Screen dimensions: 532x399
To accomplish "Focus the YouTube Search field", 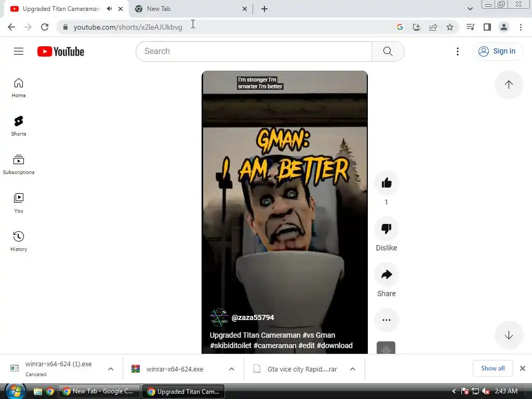I will click(254, 51).
